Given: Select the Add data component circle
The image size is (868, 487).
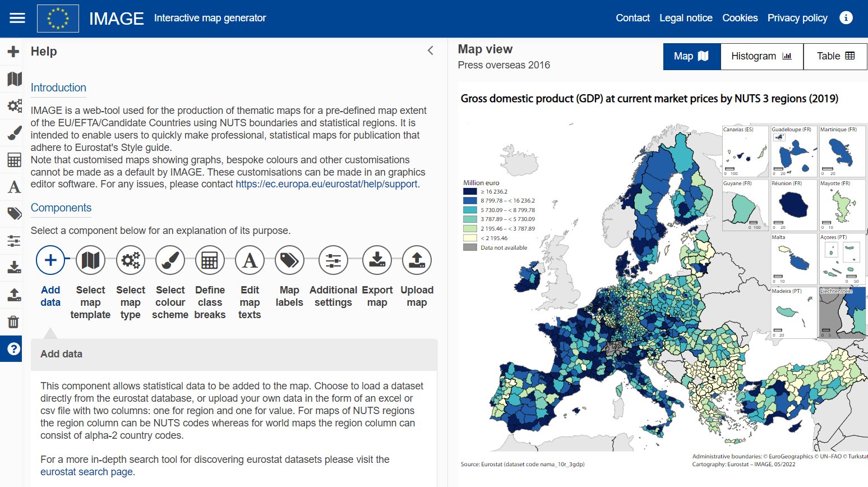Looking at the screenshot, I should click(x=50, y=260).
